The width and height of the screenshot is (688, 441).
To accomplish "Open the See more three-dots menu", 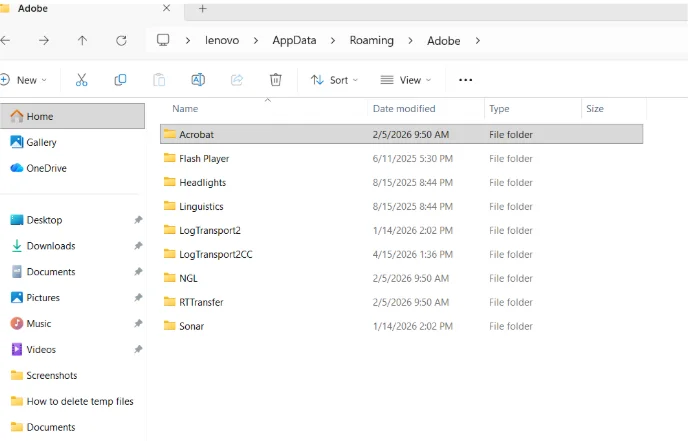I will pos(466,80).
